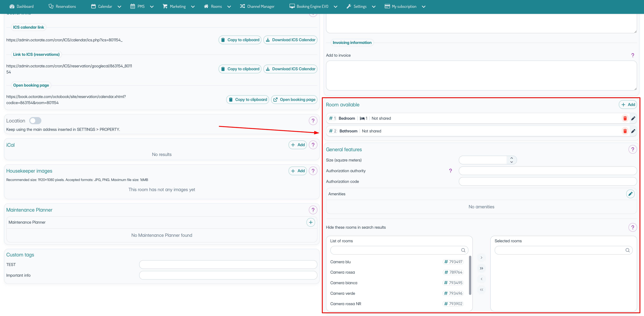This screenshot has width=644, height=316.
Task: Select Camera rossa in list of rooms
Action: pyautogui.click(x=343, y=272)
